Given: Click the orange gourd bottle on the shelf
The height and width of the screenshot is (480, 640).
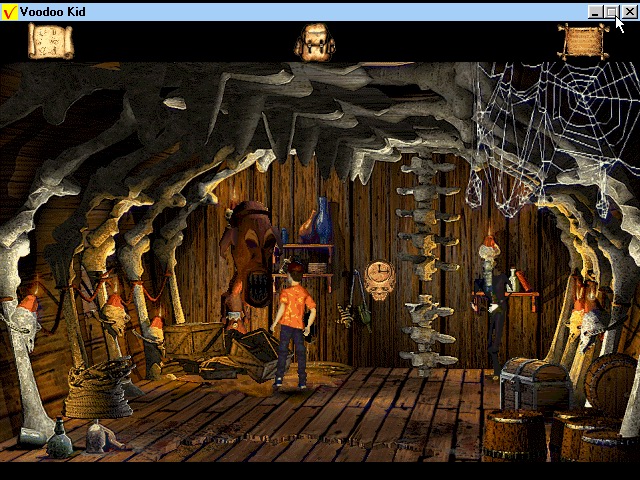Looking at the screenshot, I should coord(307,227).
